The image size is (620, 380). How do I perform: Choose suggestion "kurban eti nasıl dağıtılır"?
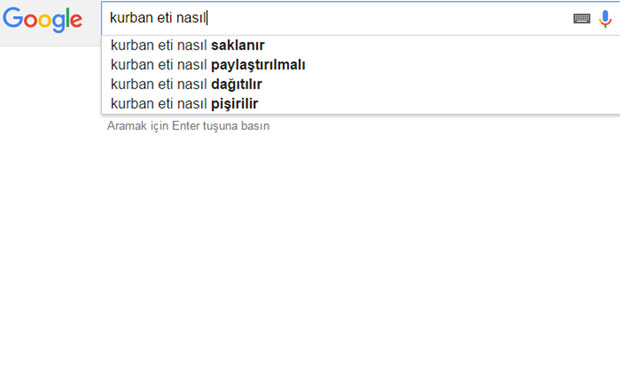pyautogui.click(x=361, y=84)
